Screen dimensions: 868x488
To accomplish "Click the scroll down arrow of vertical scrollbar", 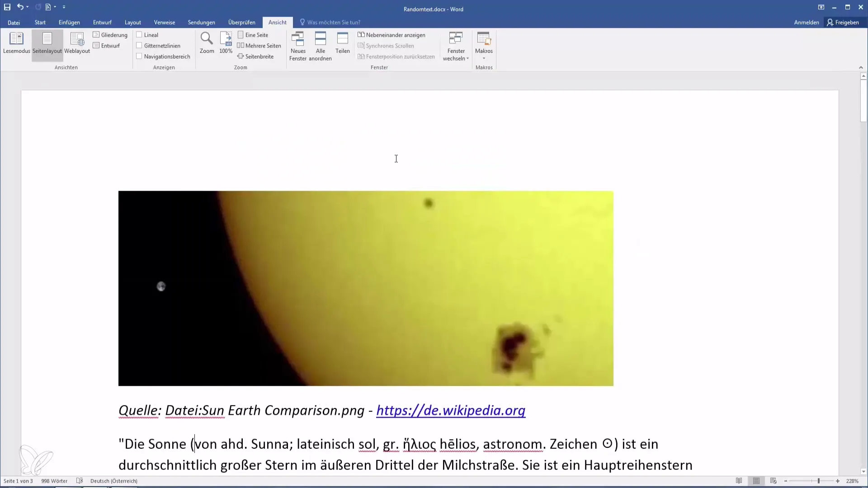I will [863, 472].
